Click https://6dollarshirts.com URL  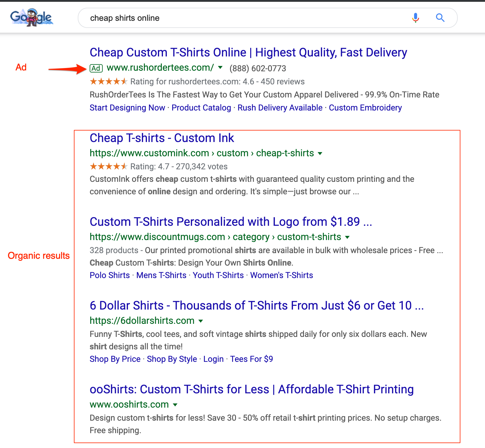(x=142, y=321)
